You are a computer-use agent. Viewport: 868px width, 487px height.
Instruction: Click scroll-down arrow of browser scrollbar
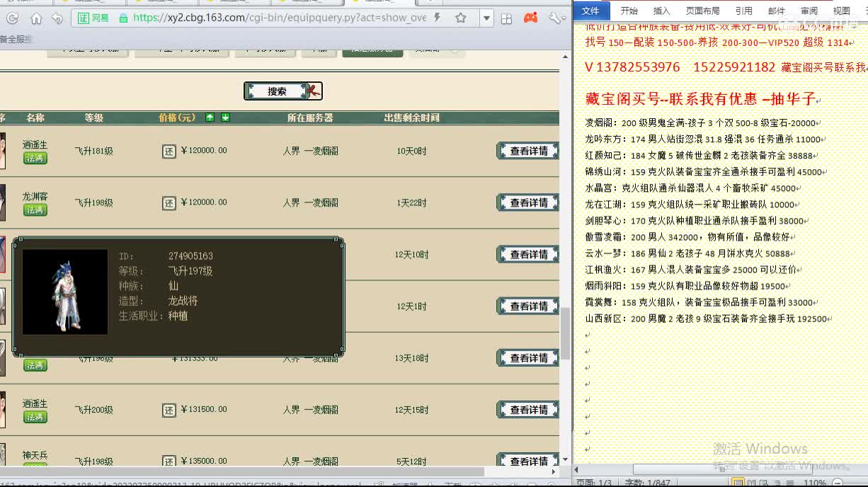[565, 459]
